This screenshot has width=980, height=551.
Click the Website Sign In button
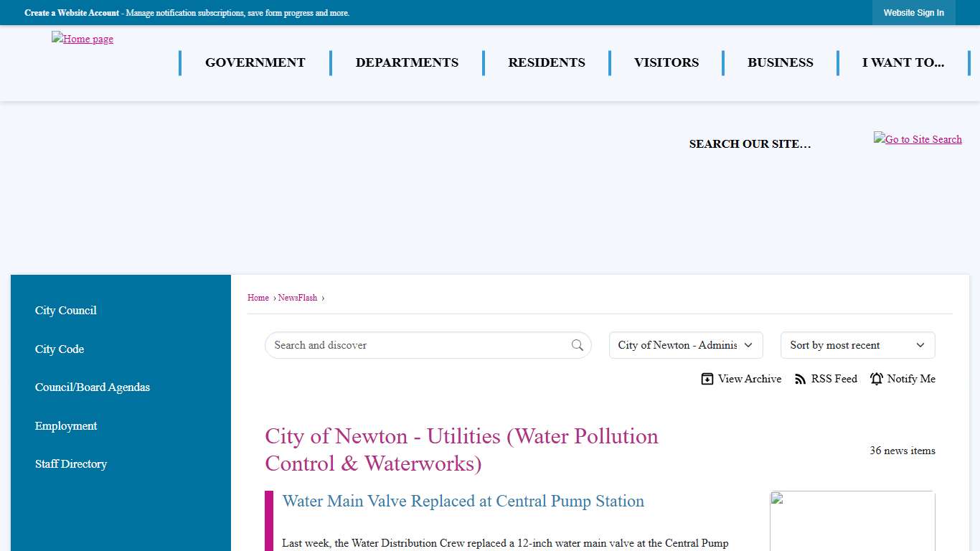click(x=913, y=13)
